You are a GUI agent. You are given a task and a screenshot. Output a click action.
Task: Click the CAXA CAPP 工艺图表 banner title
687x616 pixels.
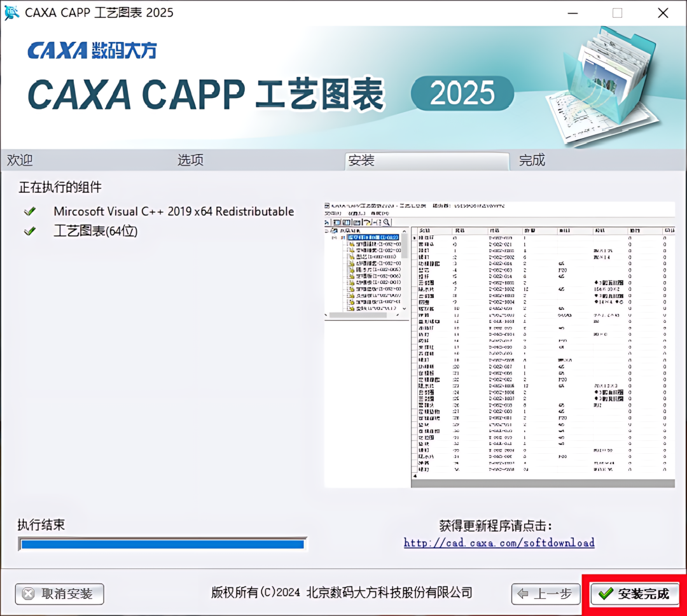[206, 94]
